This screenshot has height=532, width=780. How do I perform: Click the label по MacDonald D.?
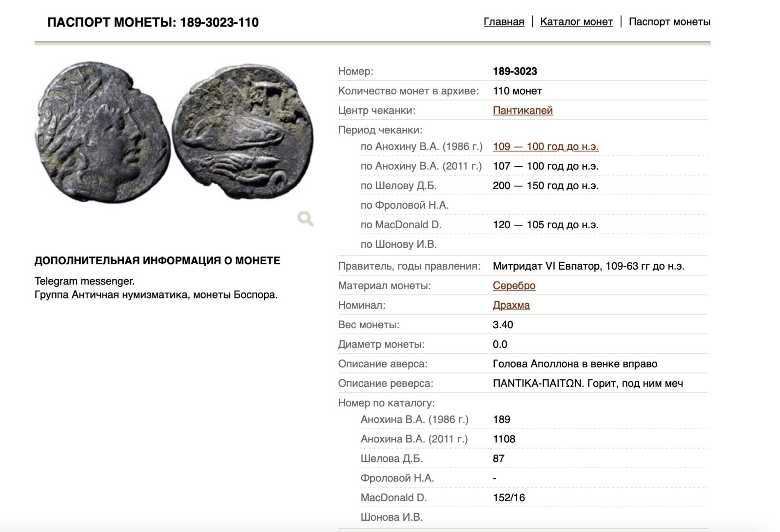[x=401, y=224]
